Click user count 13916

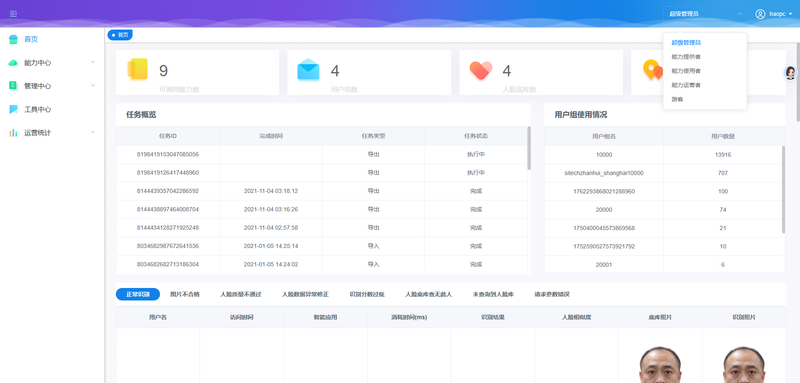click(722, 155)
